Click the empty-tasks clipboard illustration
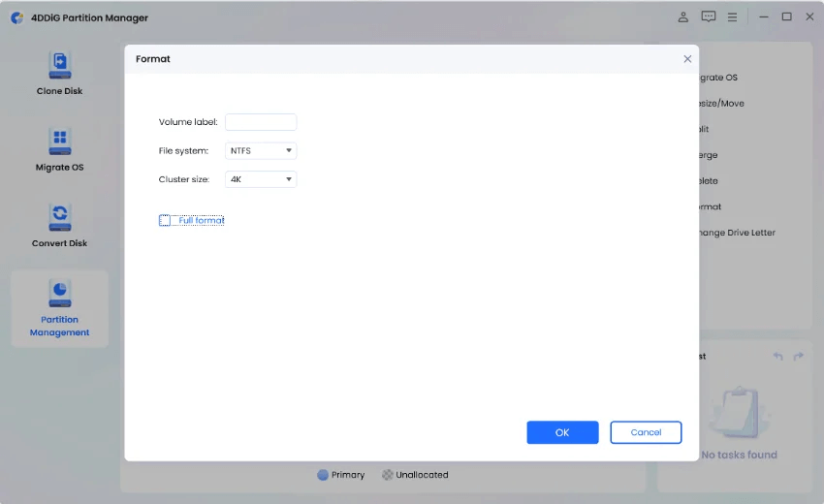This screenshot has height=504, width=824. [740, 413]
